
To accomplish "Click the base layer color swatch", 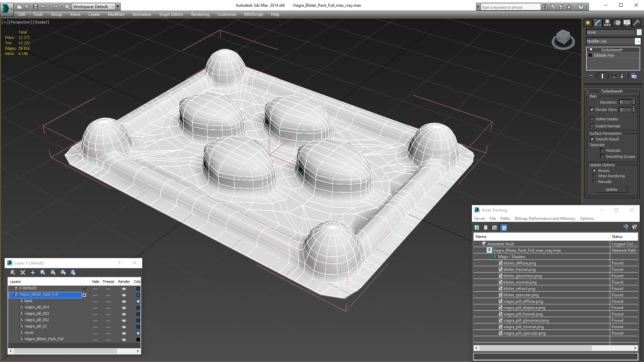I will point(138,301).
